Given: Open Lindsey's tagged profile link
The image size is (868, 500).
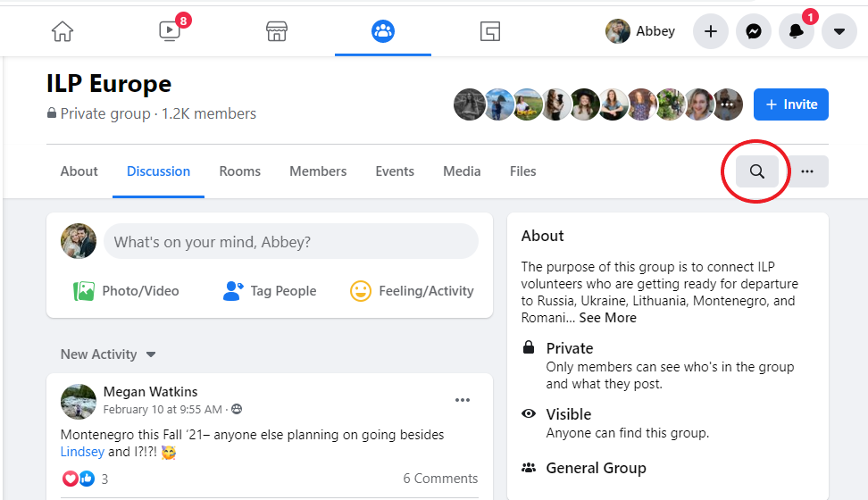Looking at the screenshot, I should coord(82,452).
